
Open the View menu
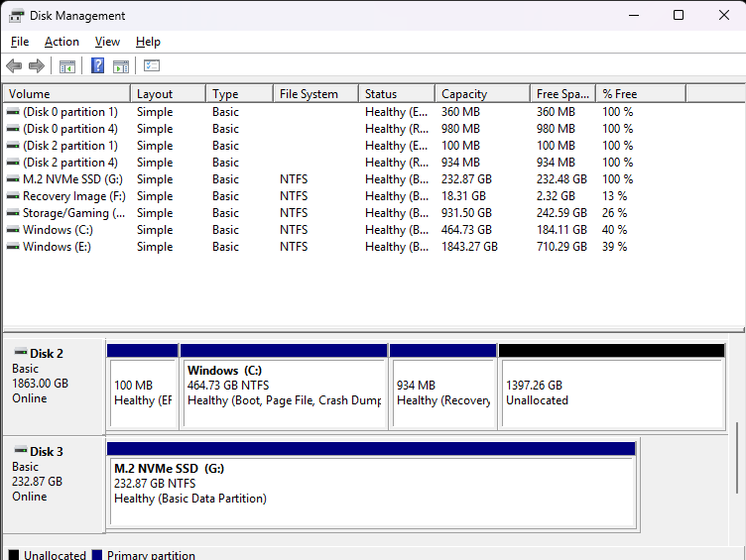(x=107, y=42)
